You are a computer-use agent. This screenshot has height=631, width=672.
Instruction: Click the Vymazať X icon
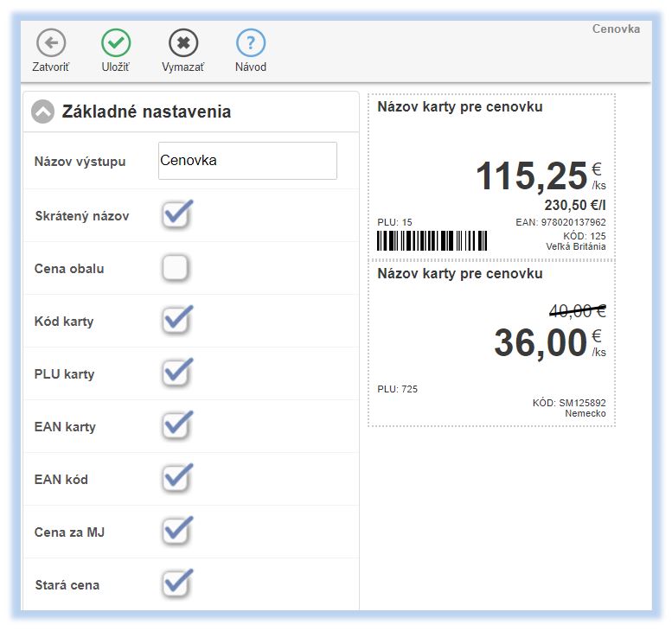[x=182, y=42]
